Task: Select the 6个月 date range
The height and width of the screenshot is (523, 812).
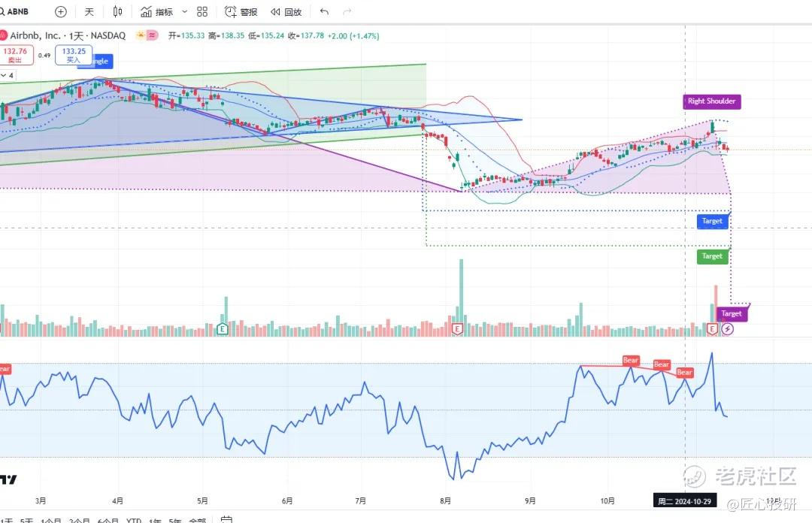Action: point(108,520)
